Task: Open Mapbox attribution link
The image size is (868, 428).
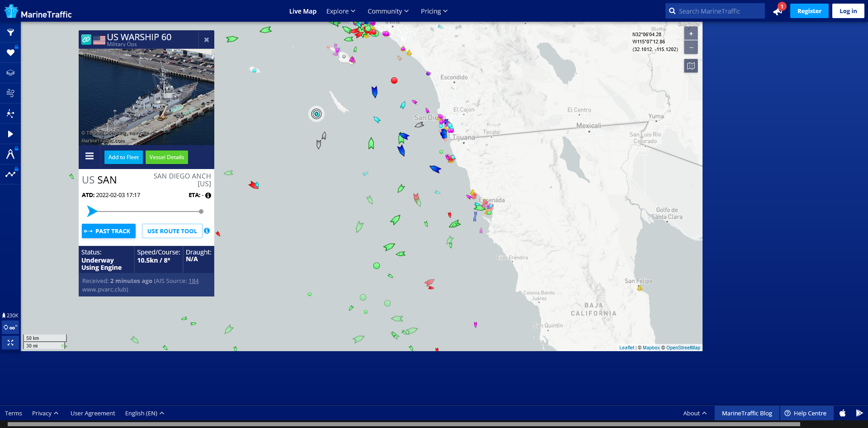Action: point(651,348)
